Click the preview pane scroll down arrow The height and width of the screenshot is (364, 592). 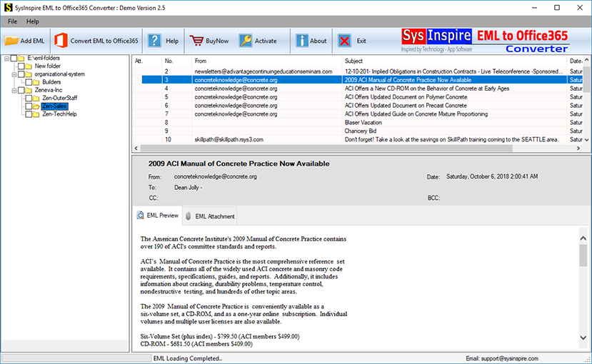[583, 338]
